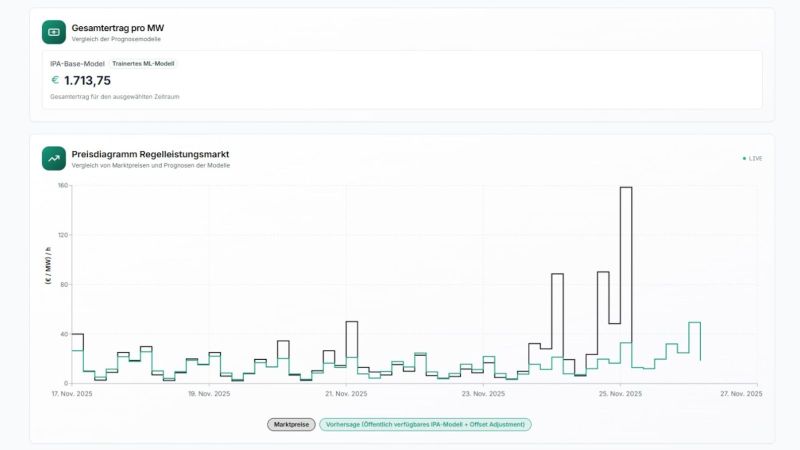Toggle the Vorhersage forecast legend series

point(425,424)
